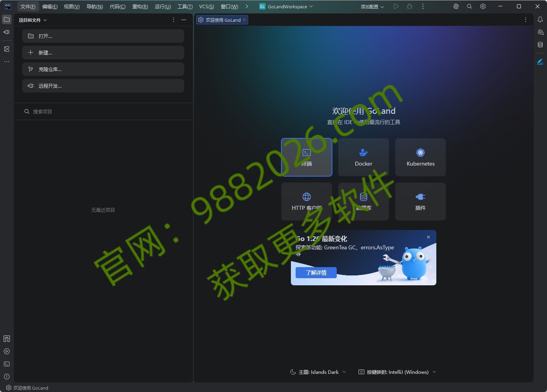This screenshot has height=392, width=547.
Task: Open the 窗口(W) menu
Action: [x=230, y=6]
